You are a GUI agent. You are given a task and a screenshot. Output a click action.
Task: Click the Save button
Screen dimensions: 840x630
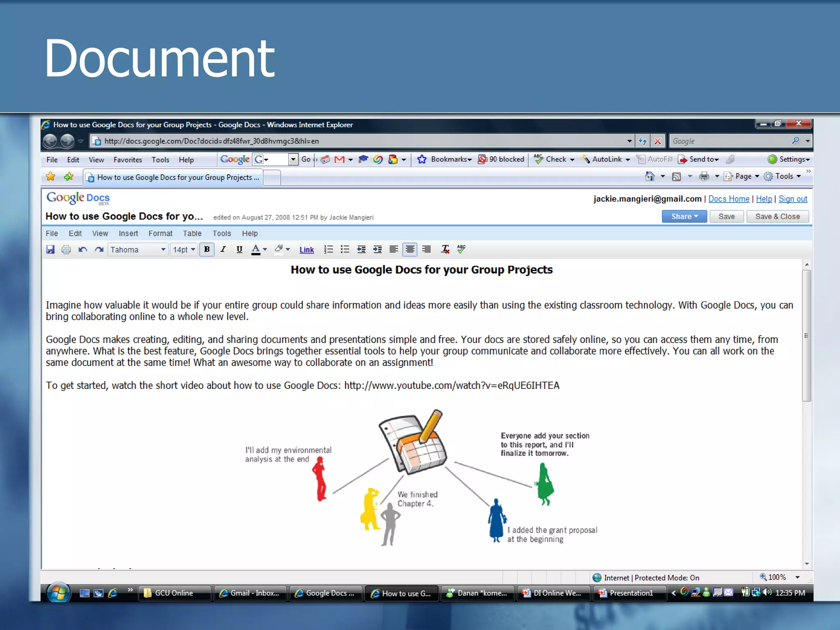click(x=726, y=217)
